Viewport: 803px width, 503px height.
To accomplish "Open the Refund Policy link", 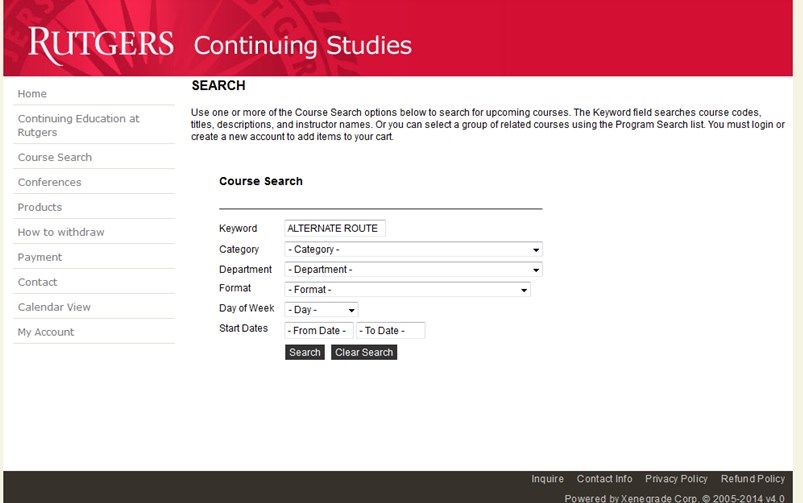I will 753,479.
